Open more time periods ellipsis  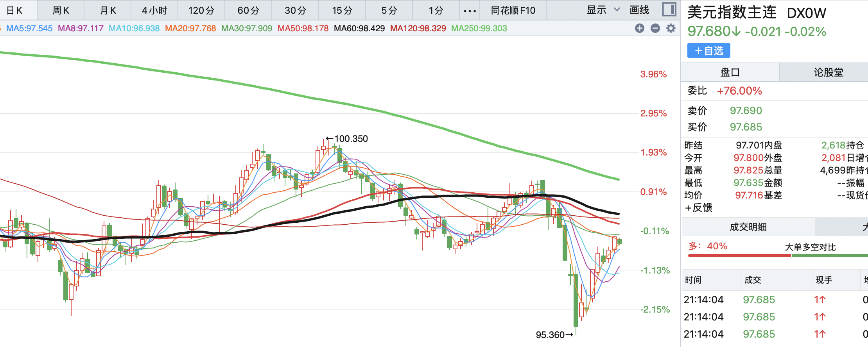tap(470, 11)
